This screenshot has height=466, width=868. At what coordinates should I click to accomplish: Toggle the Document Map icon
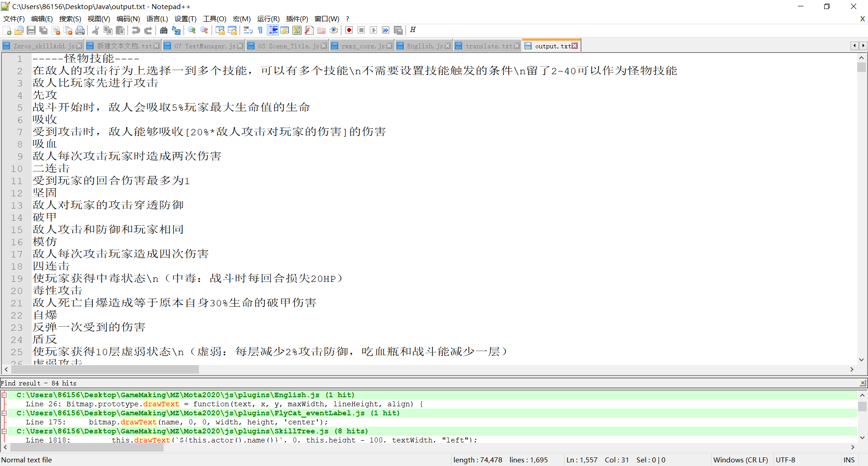click(x=297, y=30)
